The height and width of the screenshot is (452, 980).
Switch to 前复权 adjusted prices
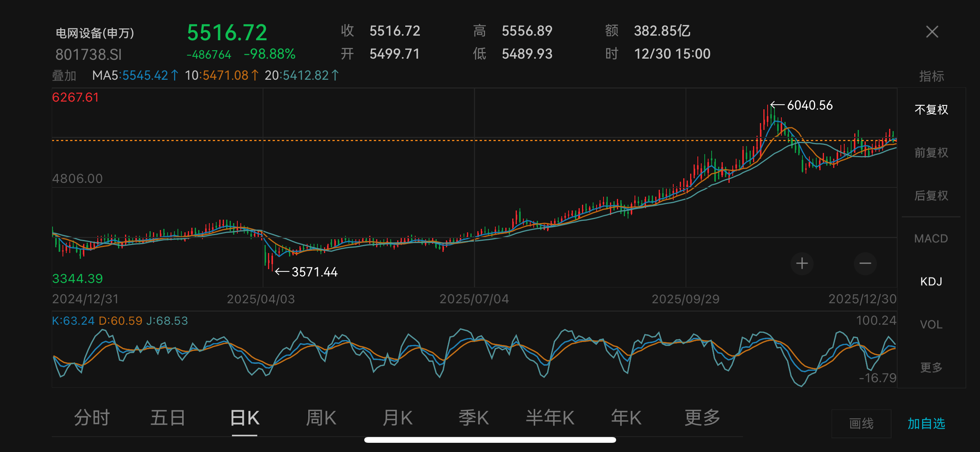(x=931, y=153)
